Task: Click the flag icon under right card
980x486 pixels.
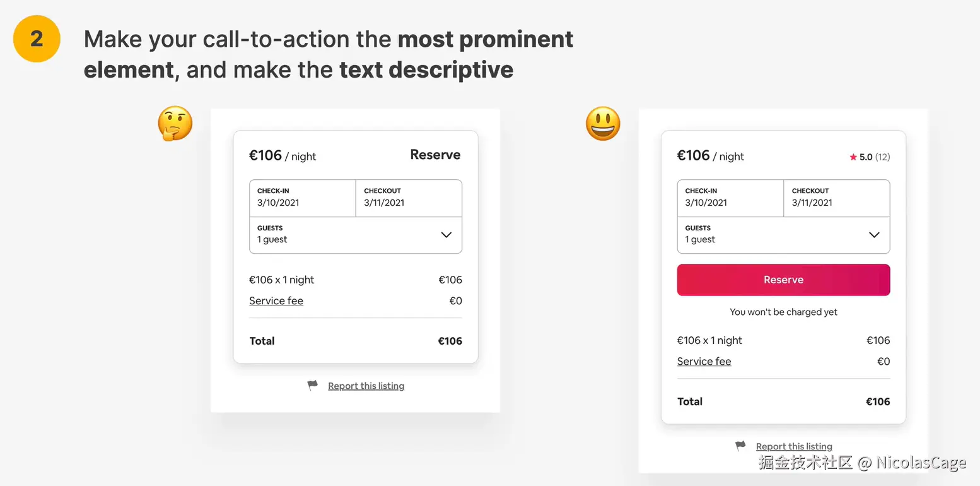Action: click(x=740, y=446)
